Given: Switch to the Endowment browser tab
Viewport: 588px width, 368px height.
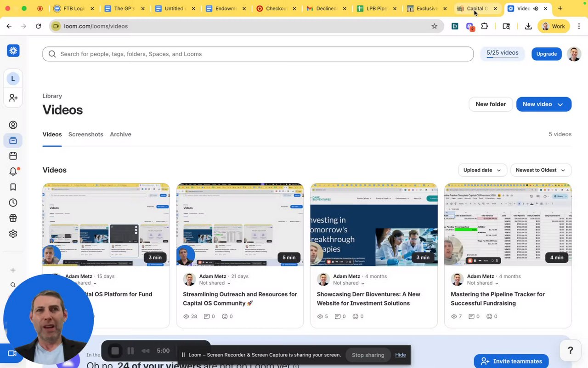Looking at the screenshot, I should click(225, 8).
